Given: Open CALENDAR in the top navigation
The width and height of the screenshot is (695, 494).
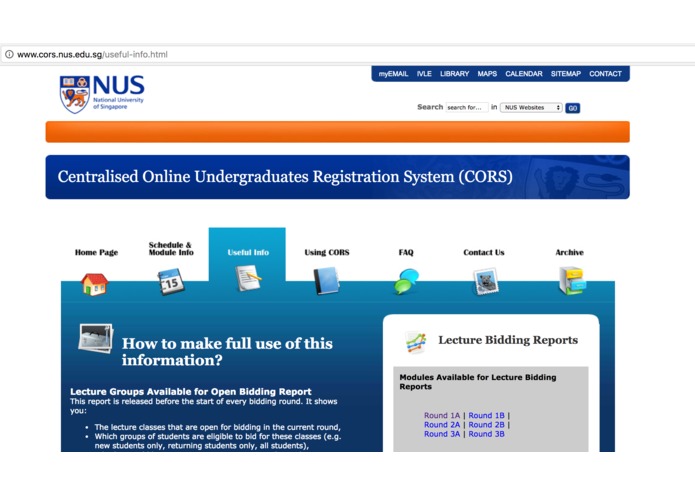Looking at the screenshot, I should click(x=523, y=74).
